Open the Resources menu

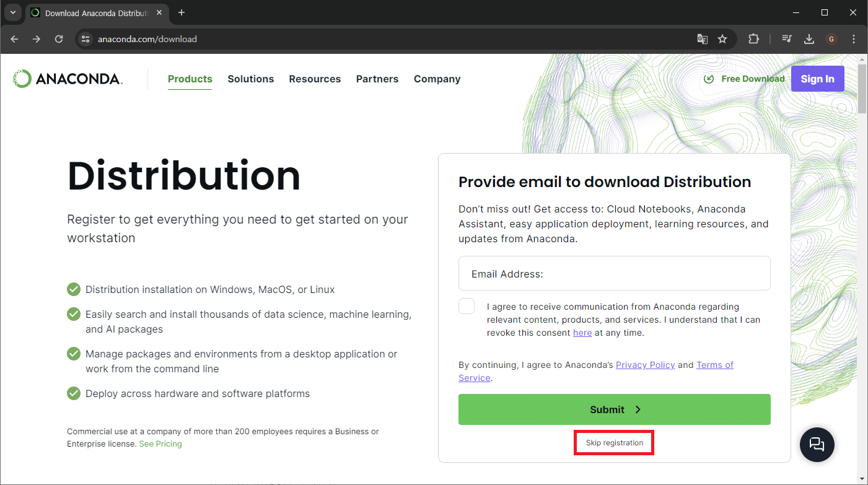(x=315, y=79)
